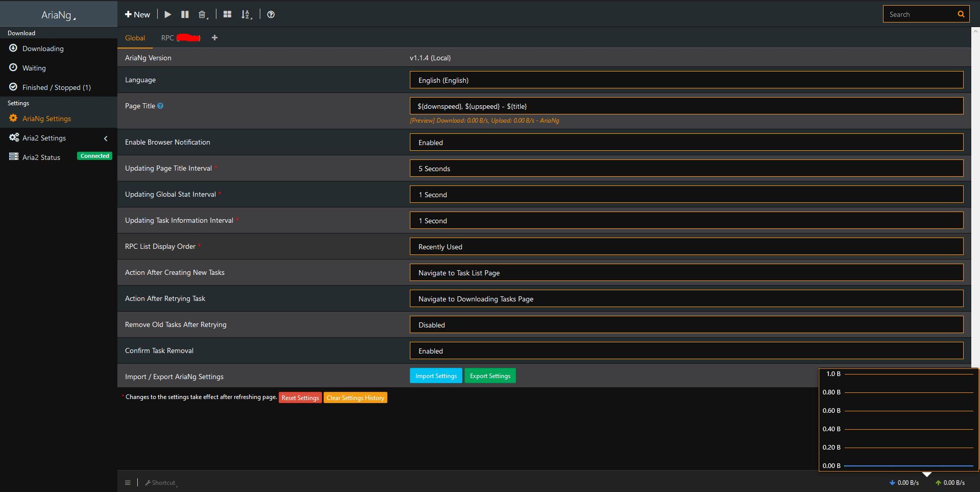This screenshot has width=980, height=492.
Task: Open the Downloading tasks list
Action: point(59,49)
